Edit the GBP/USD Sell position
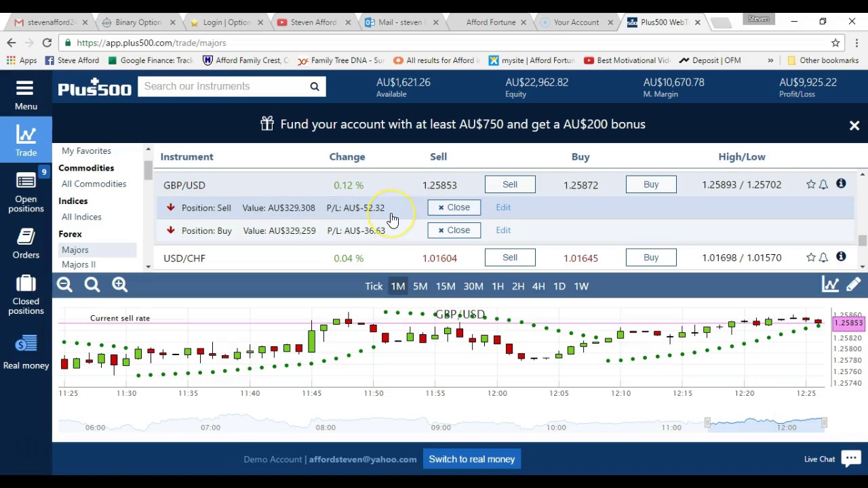Screen dimensions: 868x488 (503, 207)
